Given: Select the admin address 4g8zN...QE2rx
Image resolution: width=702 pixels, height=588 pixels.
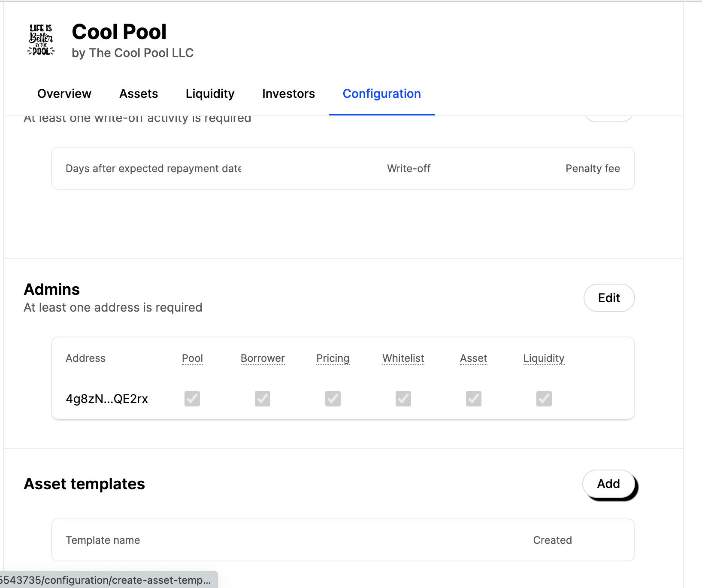Looking at the screenshot, I should pos(107,398).
